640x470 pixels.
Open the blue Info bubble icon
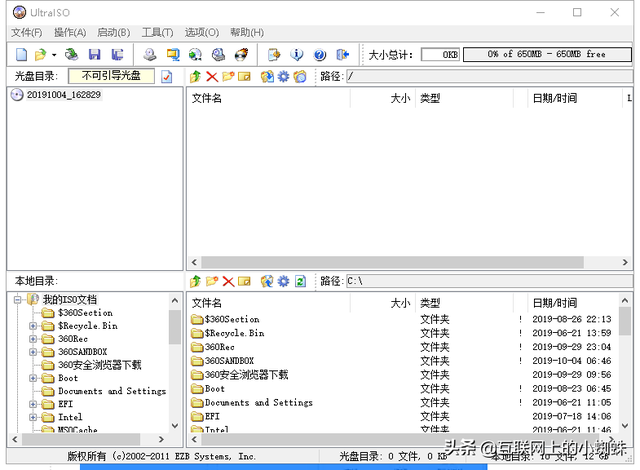pos(297,54)
